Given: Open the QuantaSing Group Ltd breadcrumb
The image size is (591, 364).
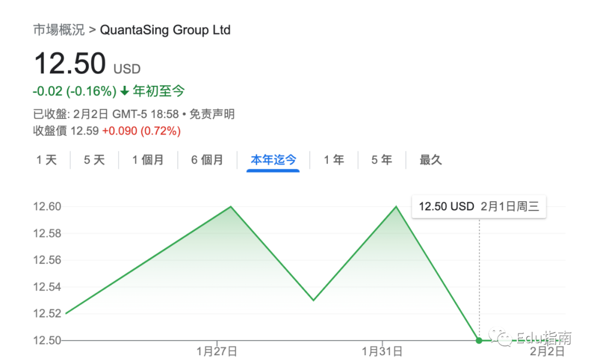Looking at the screenshot, I should [165, 30].
